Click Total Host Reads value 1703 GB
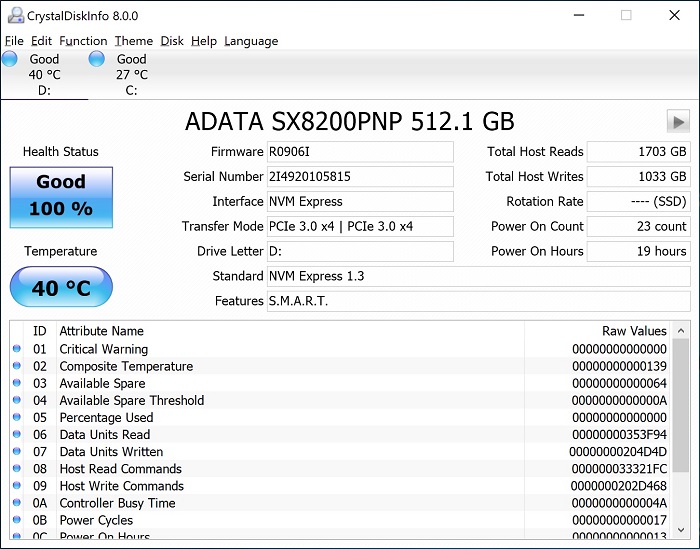Viewport: 700px width, 549px height. (x=639, y=152)
